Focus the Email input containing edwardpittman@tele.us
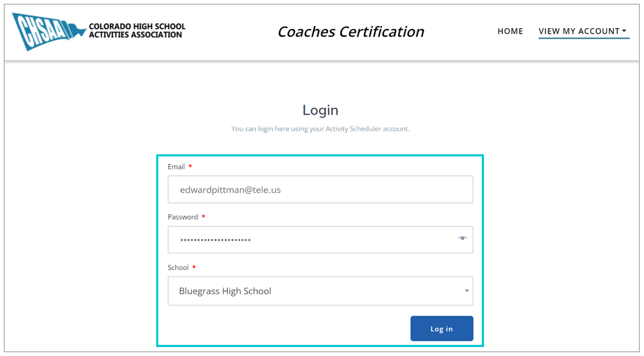The width and height of the screenshot is (644, 356). pos(320,190)
